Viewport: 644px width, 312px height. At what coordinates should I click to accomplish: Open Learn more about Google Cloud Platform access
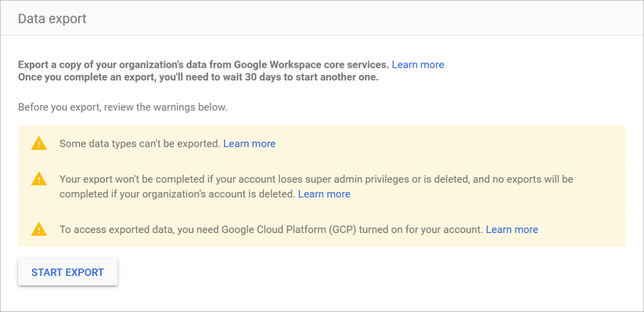point(512,229)
